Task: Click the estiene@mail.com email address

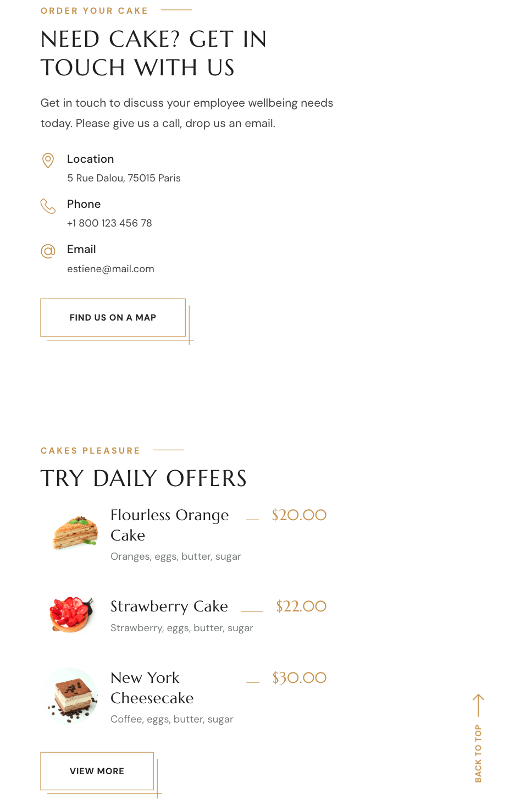Action: [x=110, y=269]
